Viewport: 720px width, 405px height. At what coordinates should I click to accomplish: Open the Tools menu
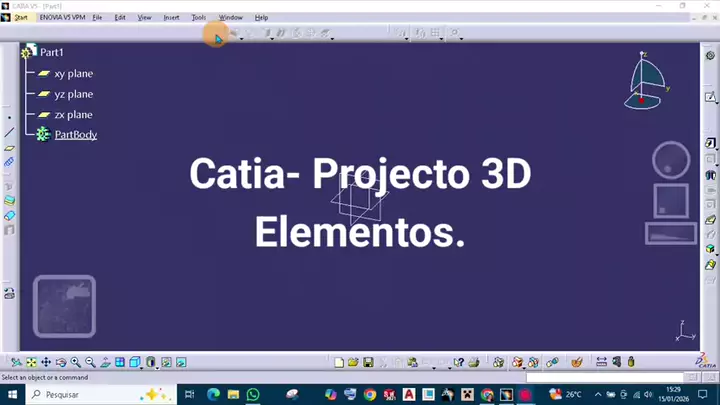(198, 18)
